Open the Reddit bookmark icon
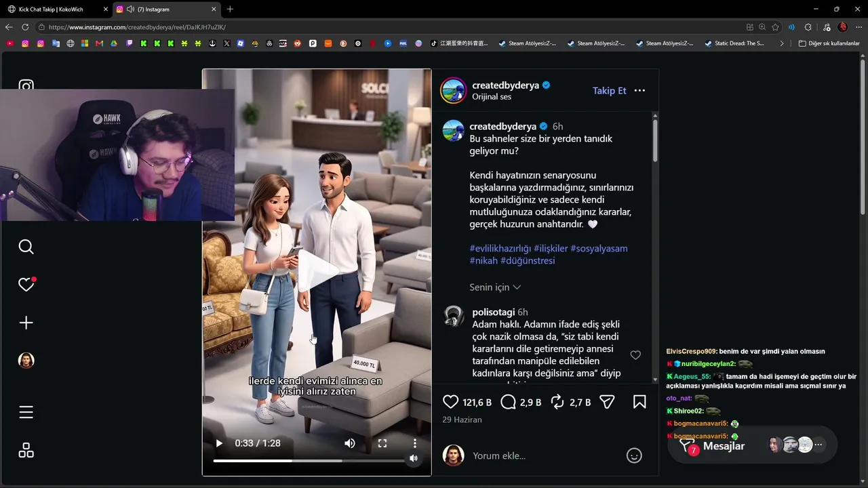Screen dimensions: 868x488 click(x=297, y=43)
